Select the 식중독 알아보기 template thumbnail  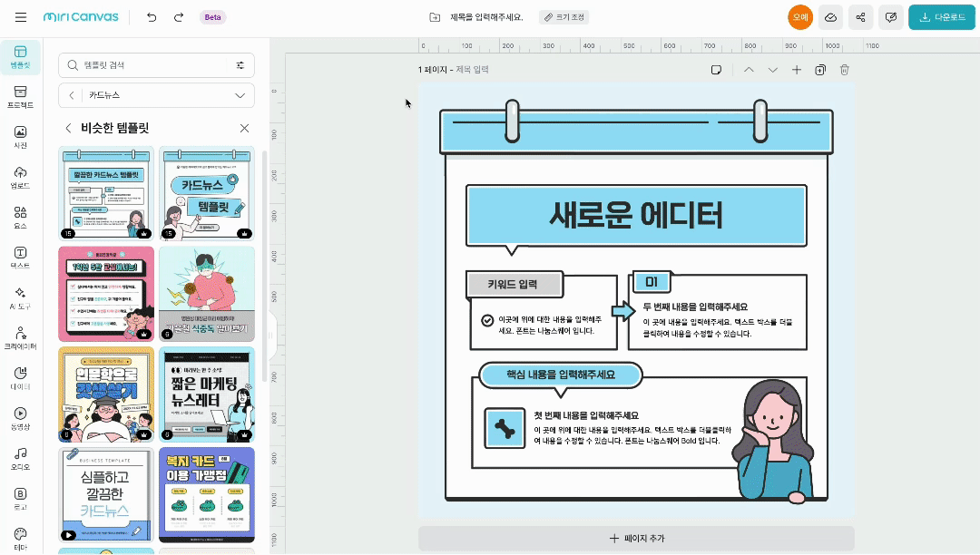pos(207,294)
